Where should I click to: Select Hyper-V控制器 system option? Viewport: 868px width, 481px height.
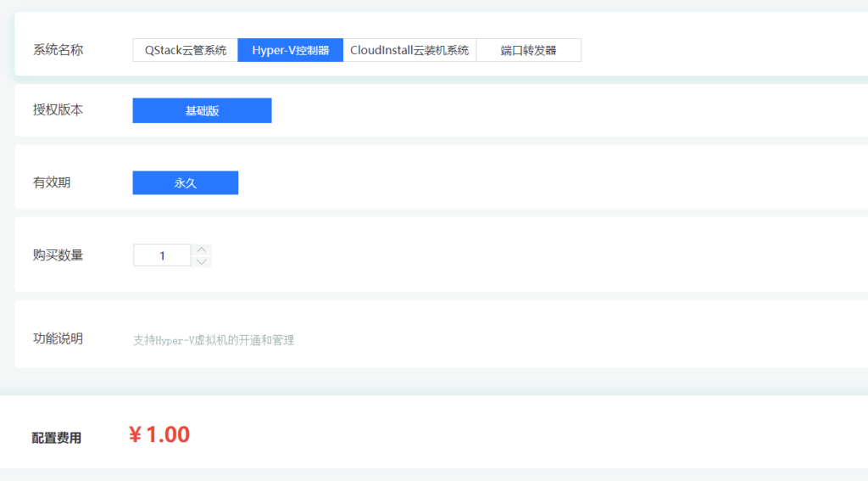[291, 50]
